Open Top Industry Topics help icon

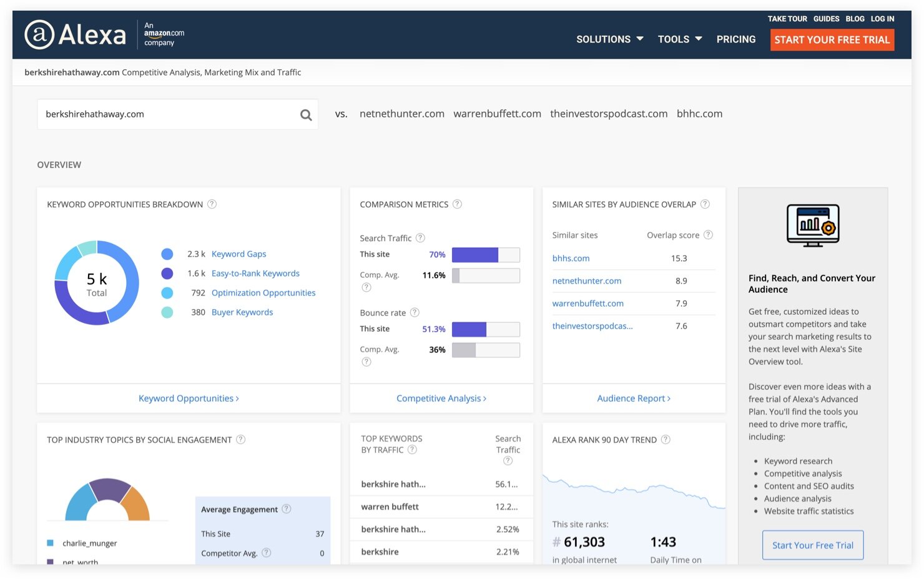[x=240, y=440]
